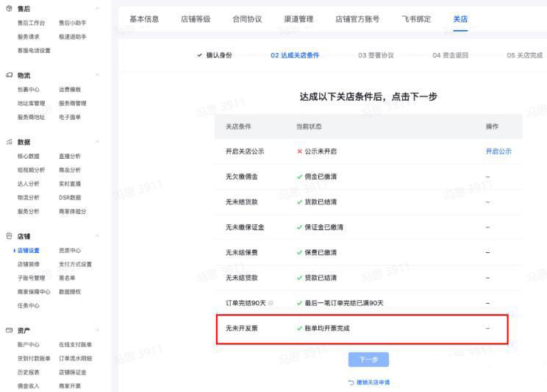Viewport: 547px width, 392px height.
Task: Click the check icon beside 最后一笔订单完结已满90天
Action: tap(299, 303)
